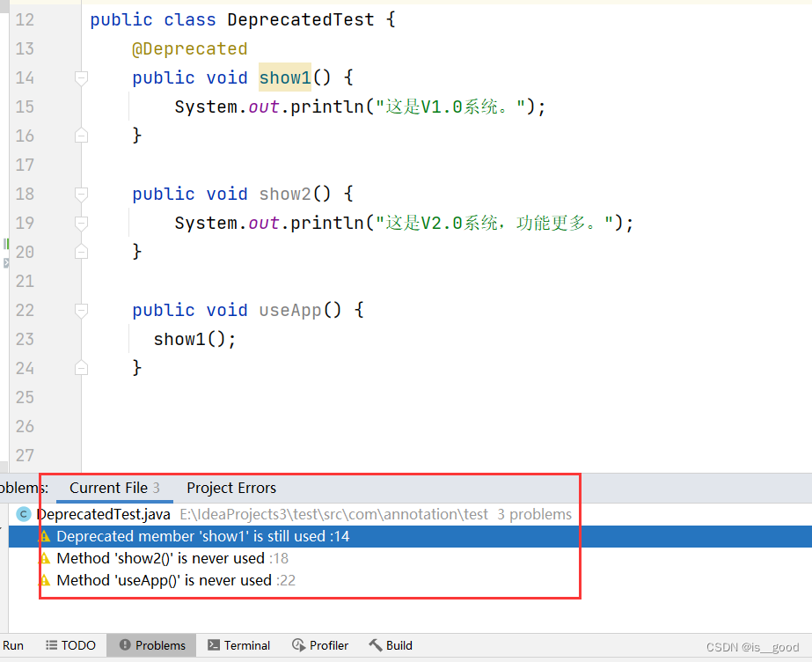
Task: Click the highlighted show1 method name
Action: (x=285, y=77)
